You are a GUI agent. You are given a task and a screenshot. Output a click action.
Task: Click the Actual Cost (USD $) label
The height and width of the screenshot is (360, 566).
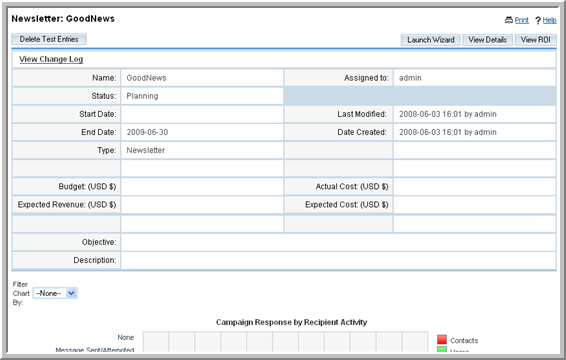(352, 186)
